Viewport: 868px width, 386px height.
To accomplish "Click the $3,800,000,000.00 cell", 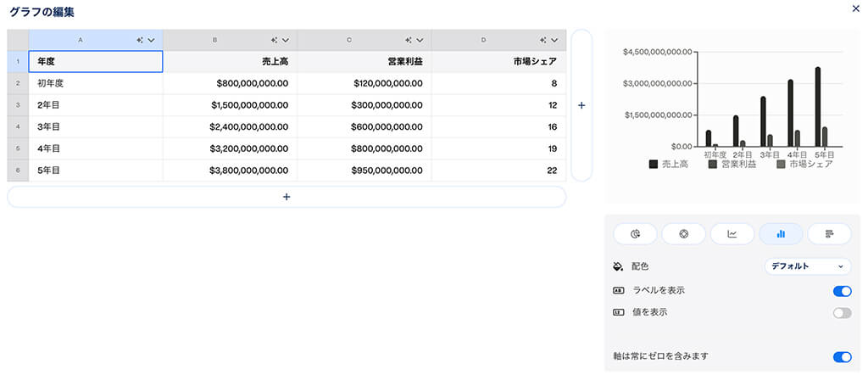I will [x=231, y=171].
